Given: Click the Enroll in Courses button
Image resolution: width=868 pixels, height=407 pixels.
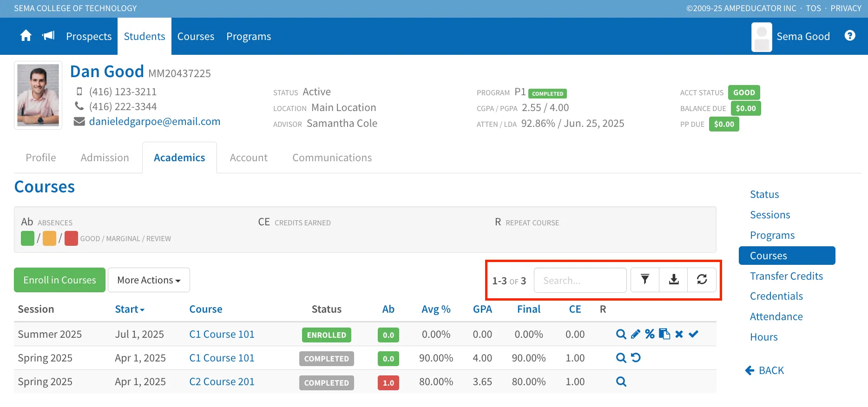Looking at the screenshot, I should tap(59, 280).
